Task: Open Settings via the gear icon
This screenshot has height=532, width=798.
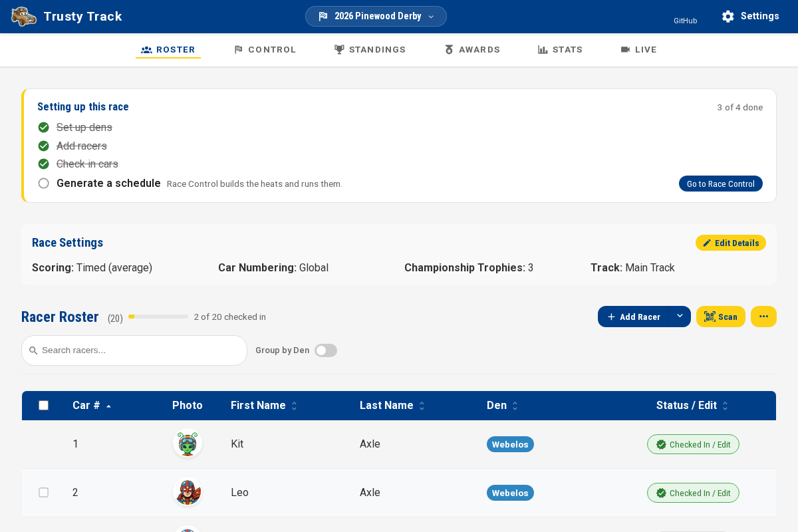Action: click(x=728, y=17)
